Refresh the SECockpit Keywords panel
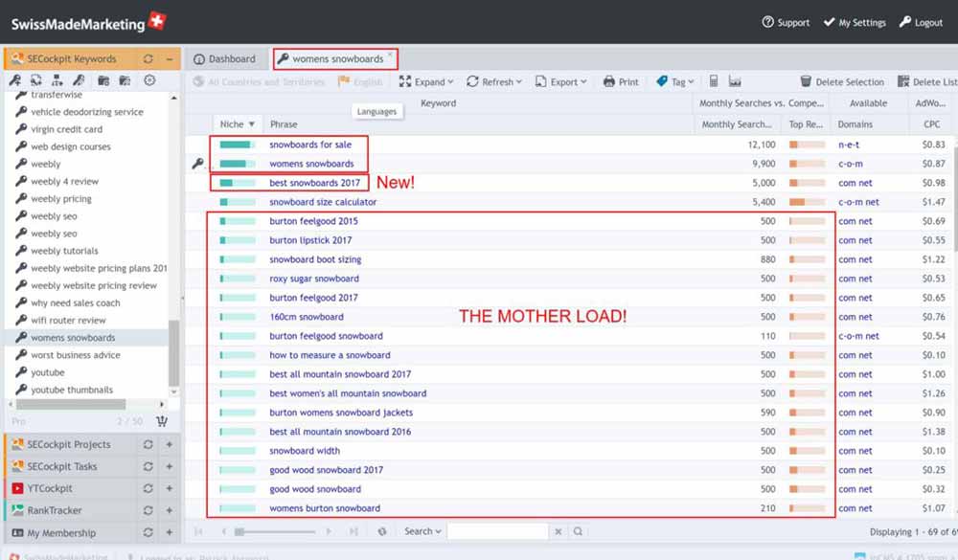This screenshot has height=560, width=958. click(x=148, y=58)
